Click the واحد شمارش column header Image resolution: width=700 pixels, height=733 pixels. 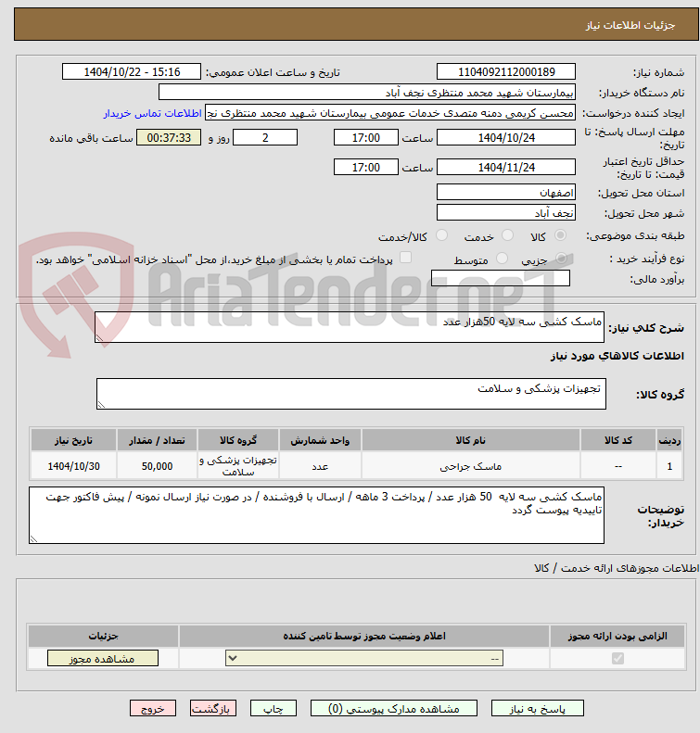click(x=320, y=440)
